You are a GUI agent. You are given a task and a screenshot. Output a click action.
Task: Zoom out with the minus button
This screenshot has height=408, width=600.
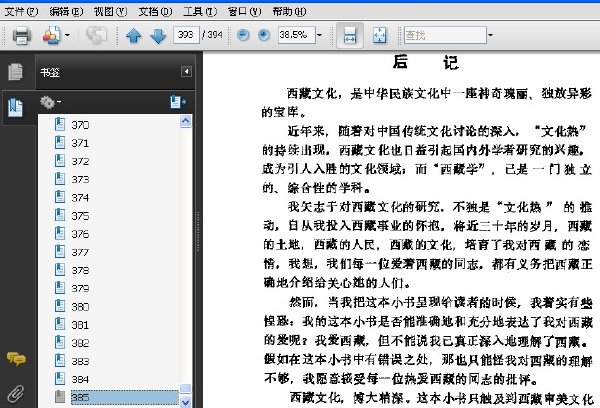click(x=243, y=35)
